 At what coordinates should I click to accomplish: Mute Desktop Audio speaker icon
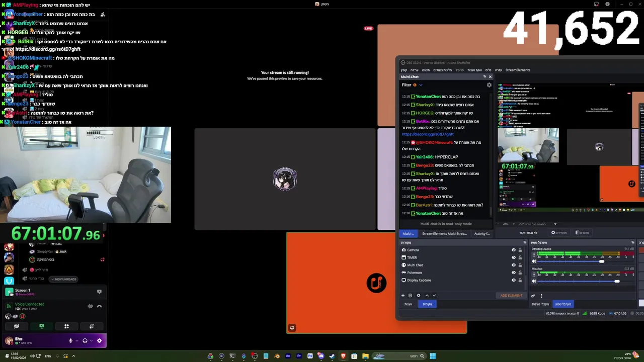(534, 261)
